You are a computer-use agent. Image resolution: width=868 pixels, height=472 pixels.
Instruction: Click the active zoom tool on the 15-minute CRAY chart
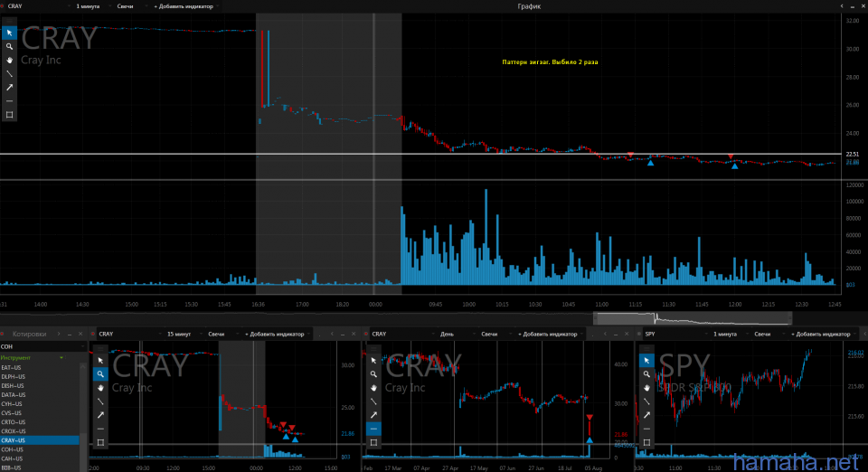point(100,374)
